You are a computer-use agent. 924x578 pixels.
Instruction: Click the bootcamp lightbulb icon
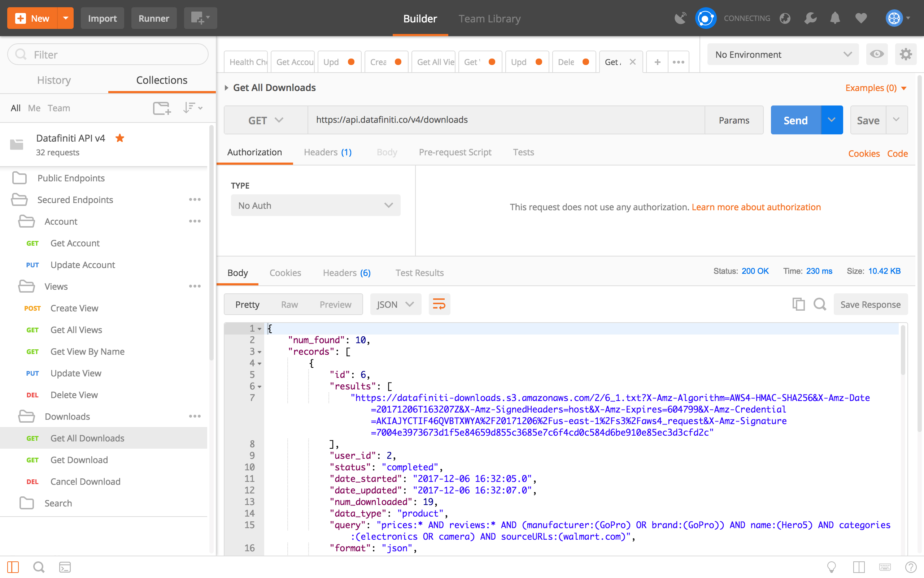831,567
